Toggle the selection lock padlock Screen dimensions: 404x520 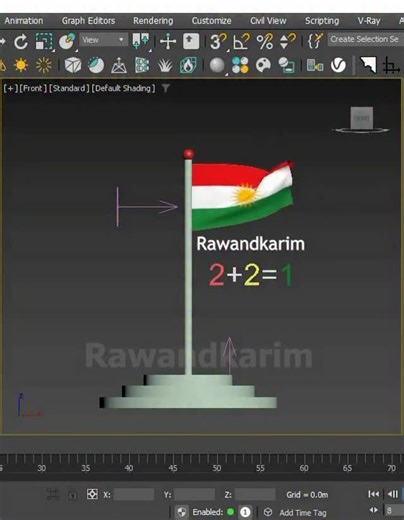point(72,495)
